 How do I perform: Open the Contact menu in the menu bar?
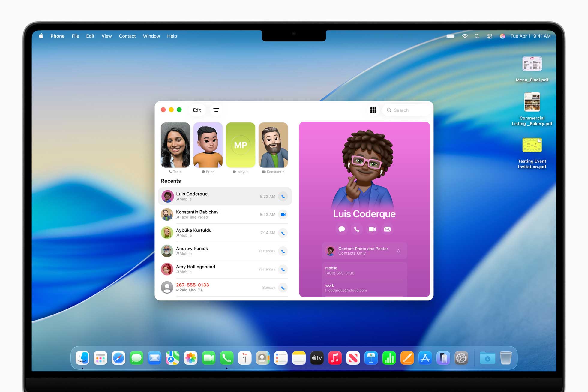tap(127, 36)
